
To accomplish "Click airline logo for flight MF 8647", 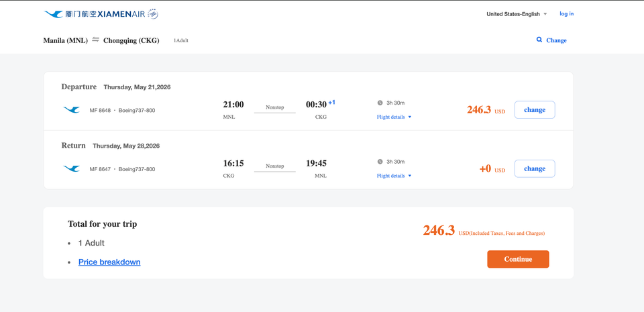I will pos(72,168).
